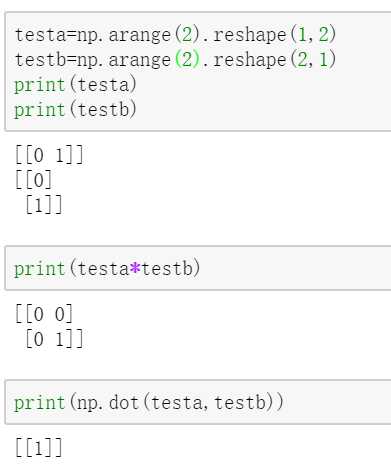
Task: Click the [[0] output line
Action: point(34,180)
